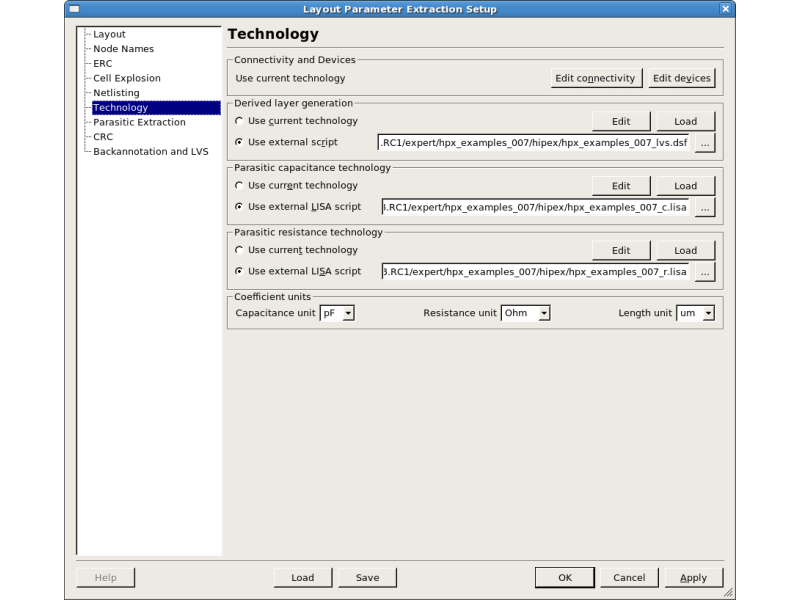Select Use current technology for derived layers
The width and height of the screenshot is (800, 600).
(238, 121)
